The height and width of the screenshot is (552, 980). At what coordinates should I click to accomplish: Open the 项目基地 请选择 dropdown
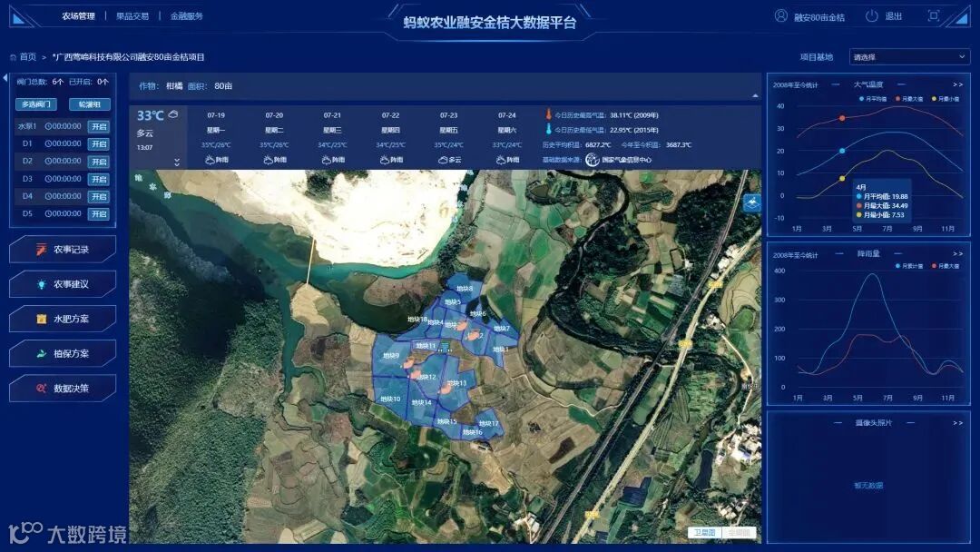pyautogui.click(x=908, y=57)
